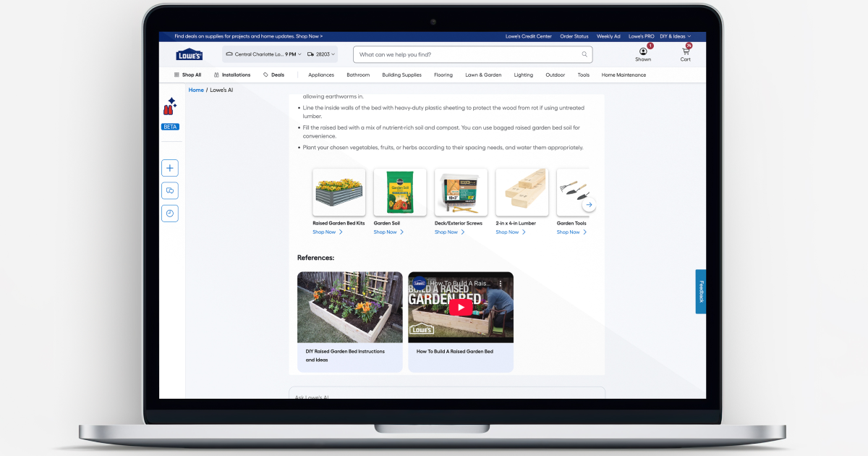
Task: Open 2-in x 4-in Lumber product image
Action: click(522, 193)
